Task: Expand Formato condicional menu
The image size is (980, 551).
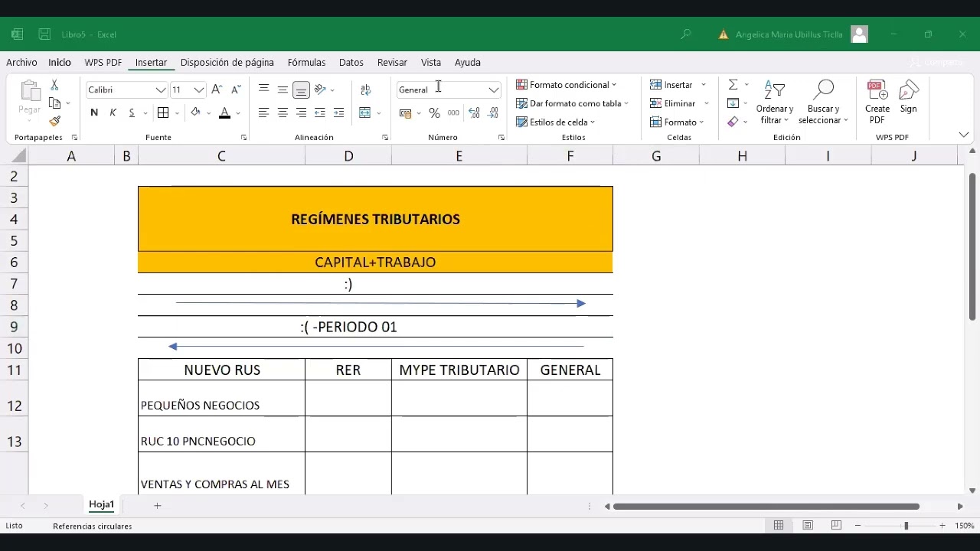Action: pyautogui.click(x=567, y=85)
